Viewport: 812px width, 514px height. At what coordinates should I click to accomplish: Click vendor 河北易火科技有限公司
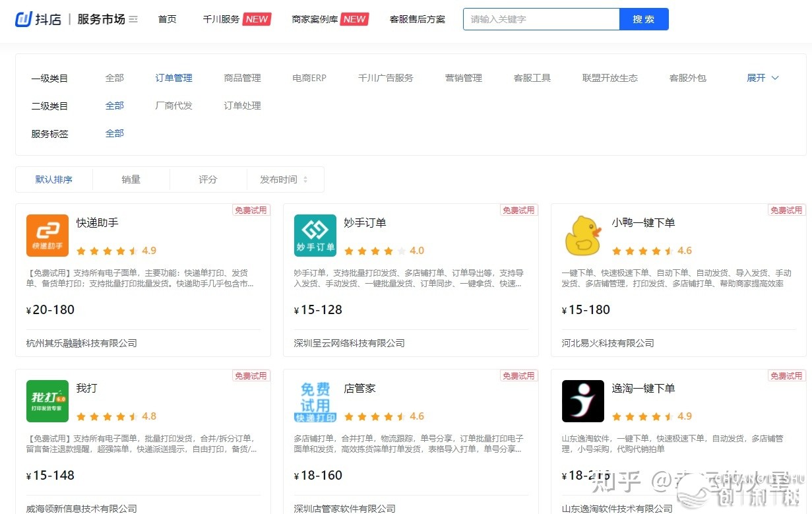point(608,343)
